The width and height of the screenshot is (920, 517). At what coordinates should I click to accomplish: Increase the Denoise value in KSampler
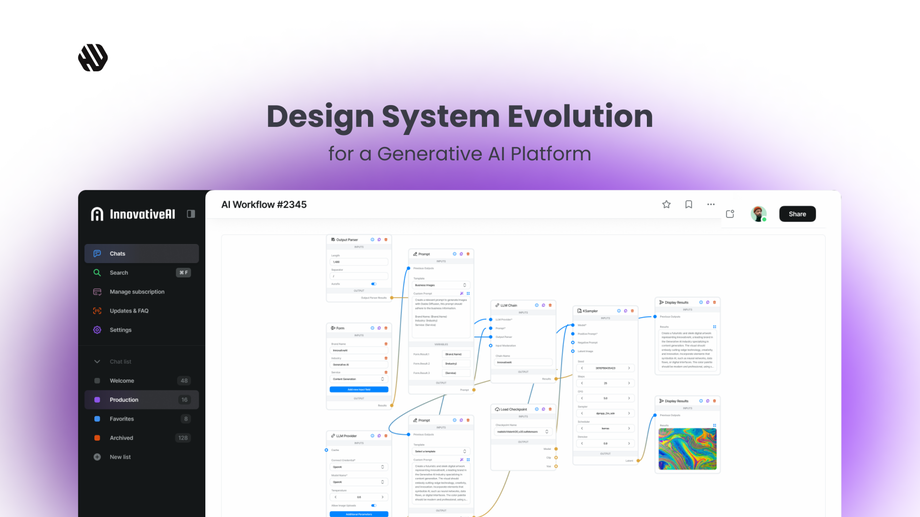pos(629,444)
